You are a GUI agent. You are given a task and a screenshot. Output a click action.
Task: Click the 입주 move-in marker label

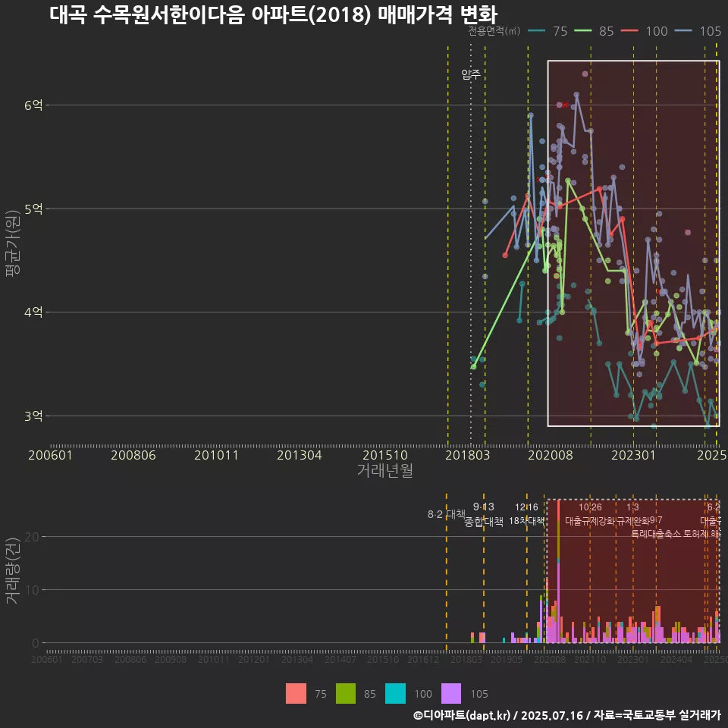tap(471, 74)
